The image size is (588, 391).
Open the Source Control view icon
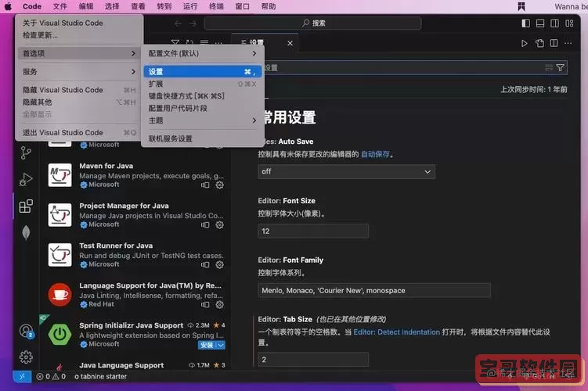click(x=26, y=152)
